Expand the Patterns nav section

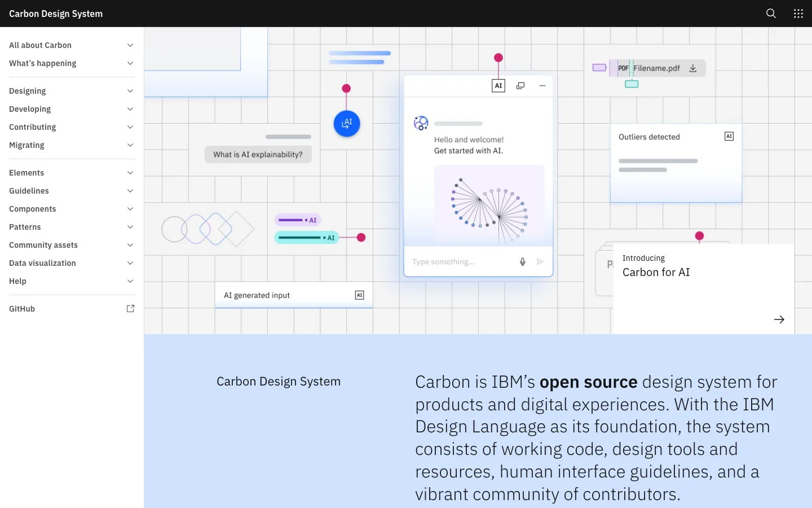coord(72,227)
